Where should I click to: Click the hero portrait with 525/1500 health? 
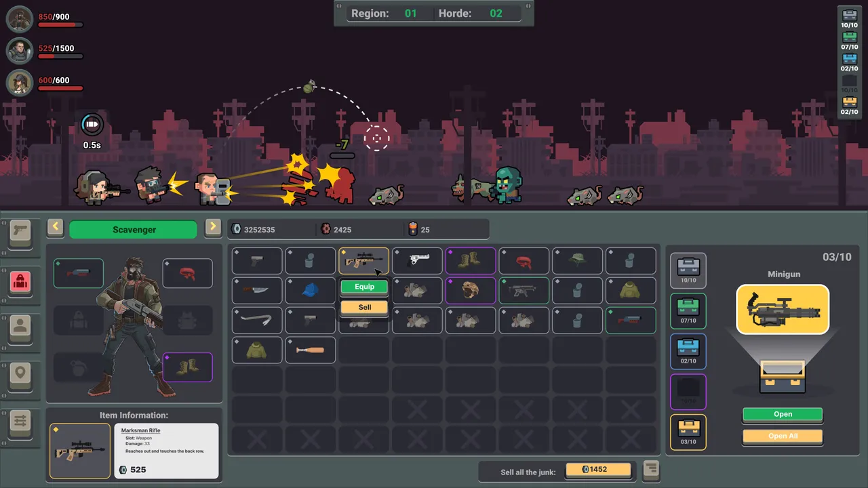coord(20,51)
